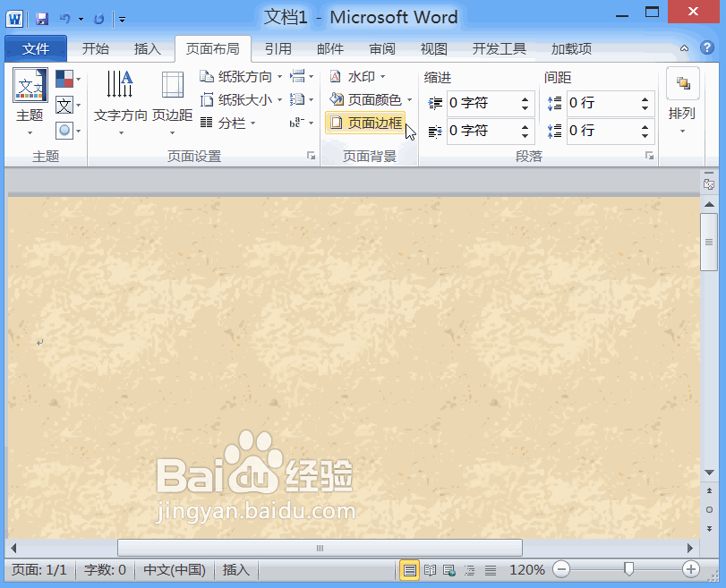Click the 字数: 0 word count indicator

click(x=105, y=570)
